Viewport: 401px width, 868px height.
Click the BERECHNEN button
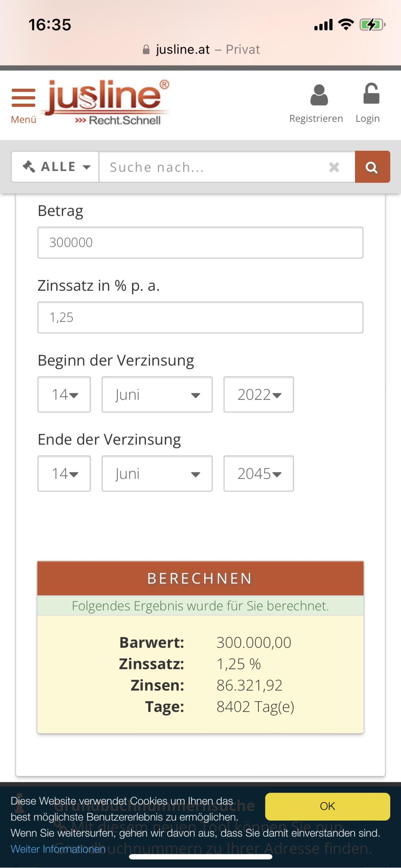click(x=200, y=578)
